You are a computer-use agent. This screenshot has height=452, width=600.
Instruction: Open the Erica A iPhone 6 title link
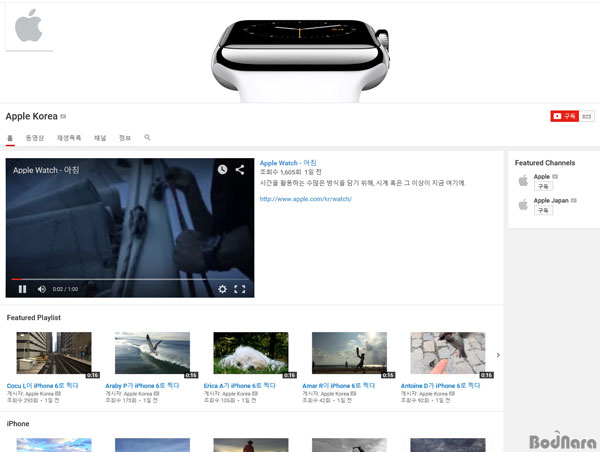[240, 385]
